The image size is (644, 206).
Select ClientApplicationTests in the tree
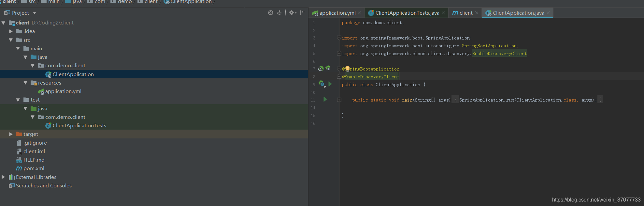[x=79, y=126]
